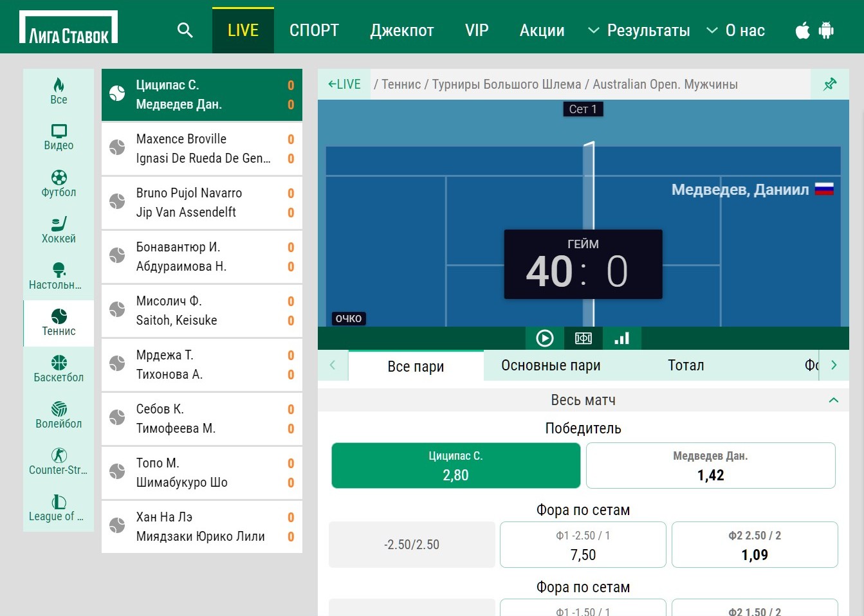Select the Видео sidebar filter
The image size is (864, 616).
coord(59,138)
